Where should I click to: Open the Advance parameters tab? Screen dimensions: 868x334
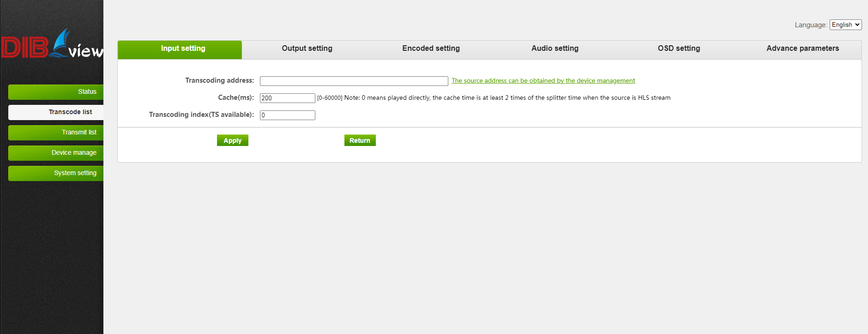(x=802, y=49)
